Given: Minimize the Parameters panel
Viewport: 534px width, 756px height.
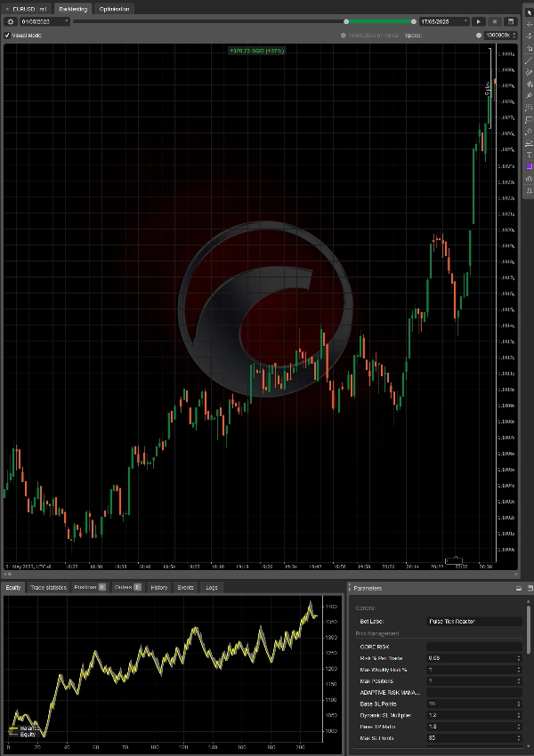Looking at the screenshot, I should pyautogui.click(x=519, y=588).
